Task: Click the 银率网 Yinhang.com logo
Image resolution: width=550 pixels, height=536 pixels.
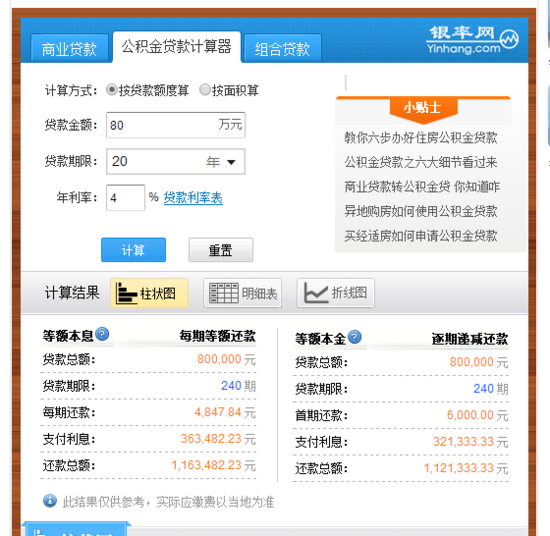Action: point(472,40)
